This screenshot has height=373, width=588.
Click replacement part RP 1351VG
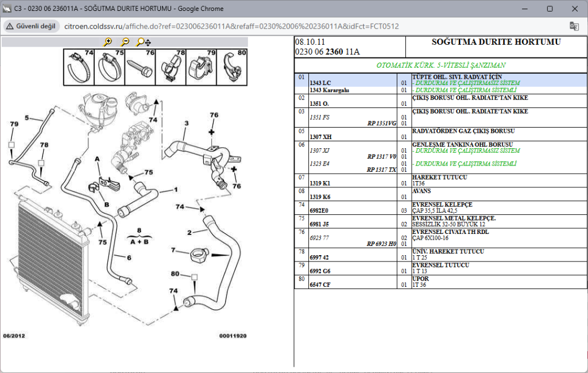pyautogui.click(x=381, y=124)
